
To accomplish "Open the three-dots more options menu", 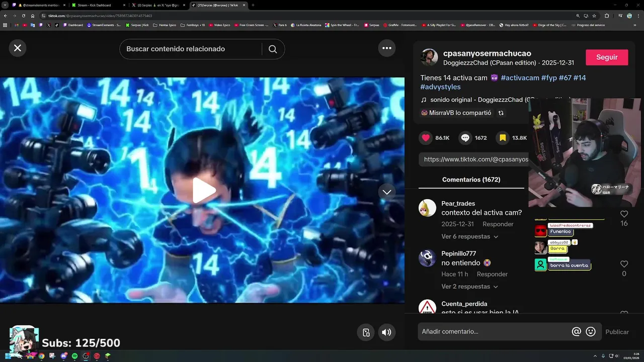I will click(x=387, y=48).
